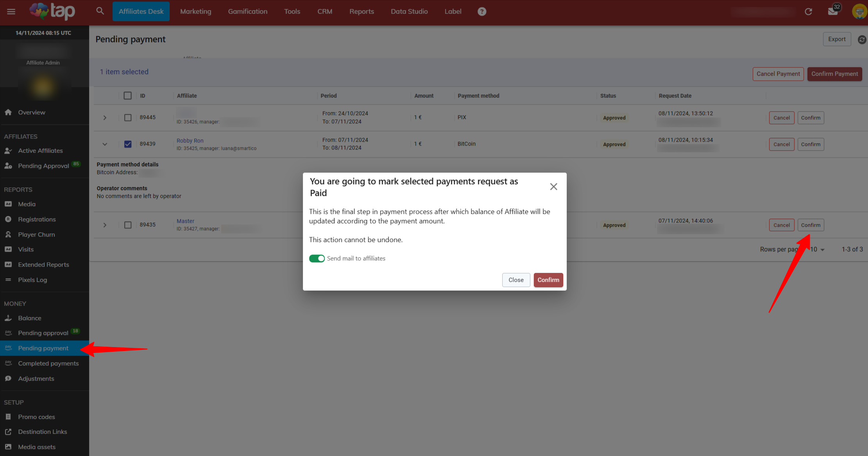Open the rows per page dropdown
Viewport: 868px width, 456px height.
tap(818, 249)
